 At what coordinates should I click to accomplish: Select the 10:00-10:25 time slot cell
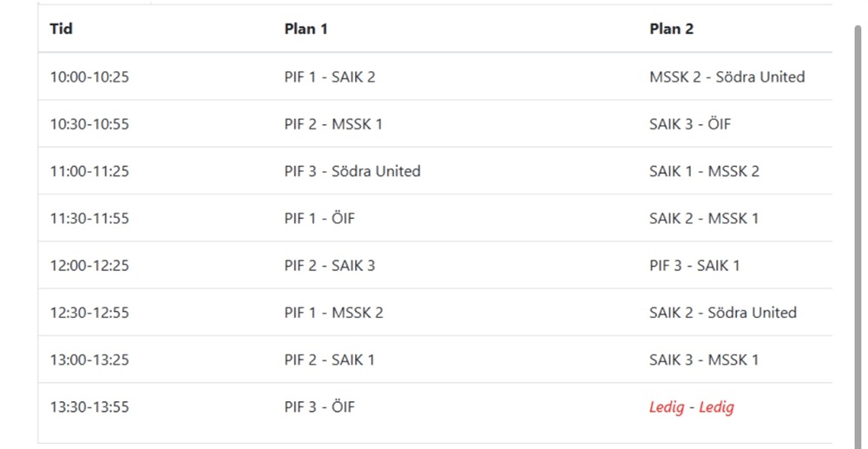pyautogui.click(x=89, y=77)
